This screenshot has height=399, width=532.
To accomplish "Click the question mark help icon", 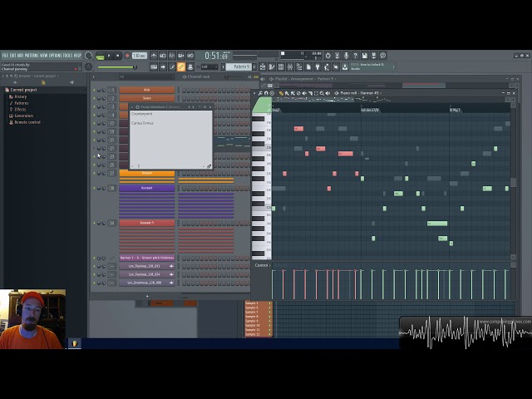I will pos(355,56).
